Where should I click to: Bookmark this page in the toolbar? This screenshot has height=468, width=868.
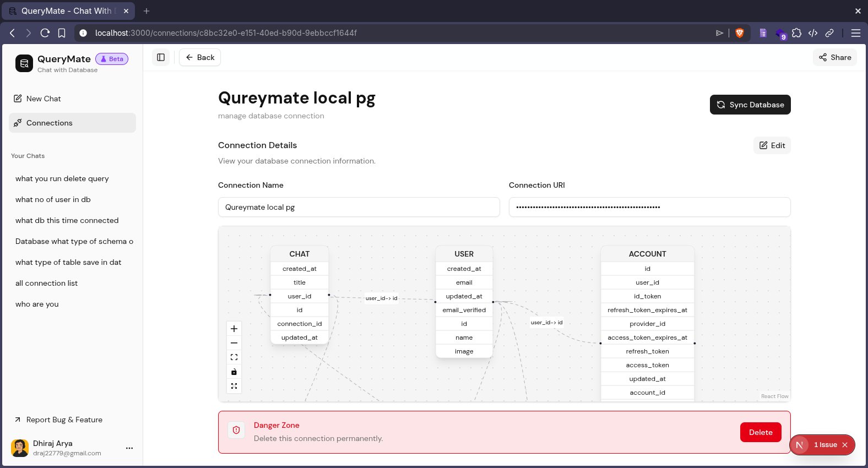pos(62,33)
